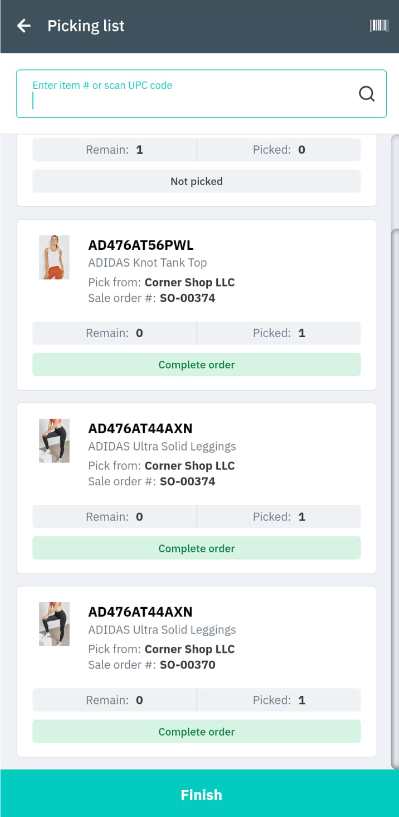Open the barcode scanner icon
This screenshot has height=817, width=399.
pos(379,26)
